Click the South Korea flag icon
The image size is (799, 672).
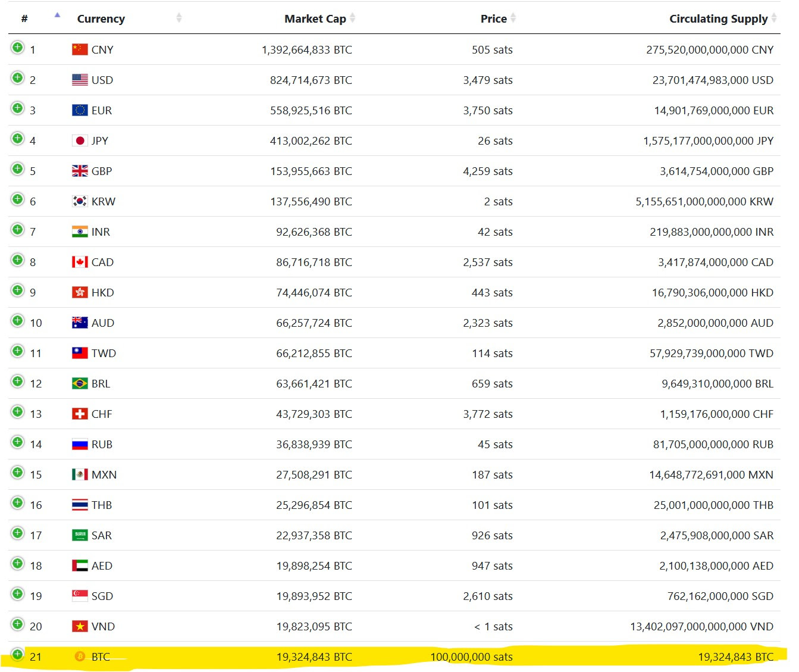[80, 201]
